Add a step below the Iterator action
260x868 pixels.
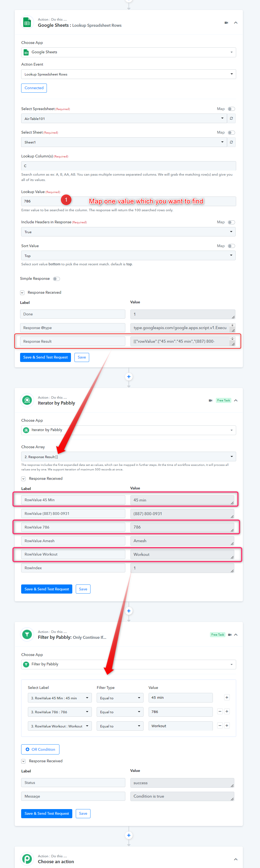[x=129, y=611]
